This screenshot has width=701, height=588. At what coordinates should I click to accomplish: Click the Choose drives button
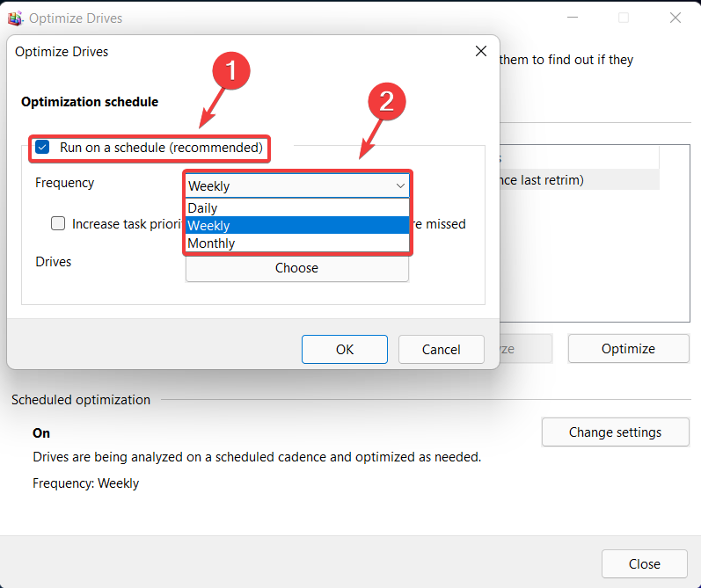(297, 268)
